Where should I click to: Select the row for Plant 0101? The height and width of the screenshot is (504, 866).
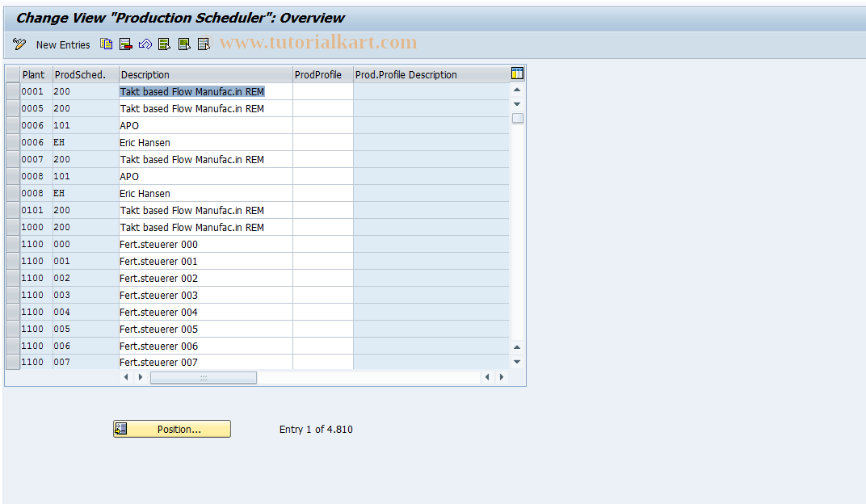pos(12,210)
